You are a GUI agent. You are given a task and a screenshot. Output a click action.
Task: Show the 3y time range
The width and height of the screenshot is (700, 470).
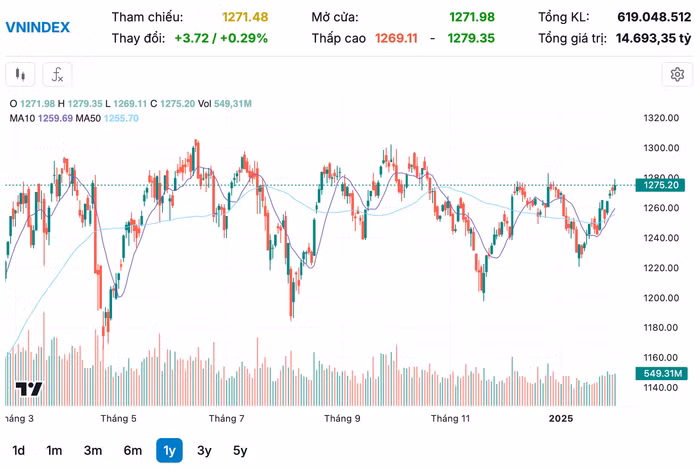(x=204, y=450)
